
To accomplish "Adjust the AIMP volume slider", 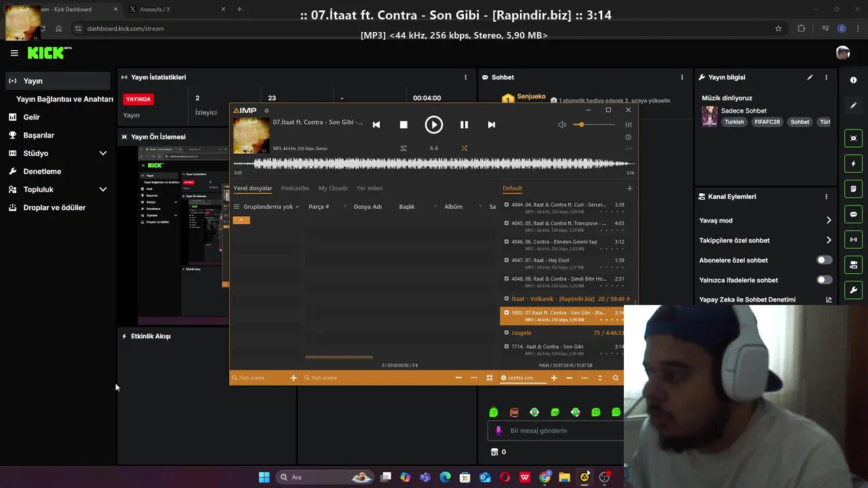I will (x=594, y=125).
